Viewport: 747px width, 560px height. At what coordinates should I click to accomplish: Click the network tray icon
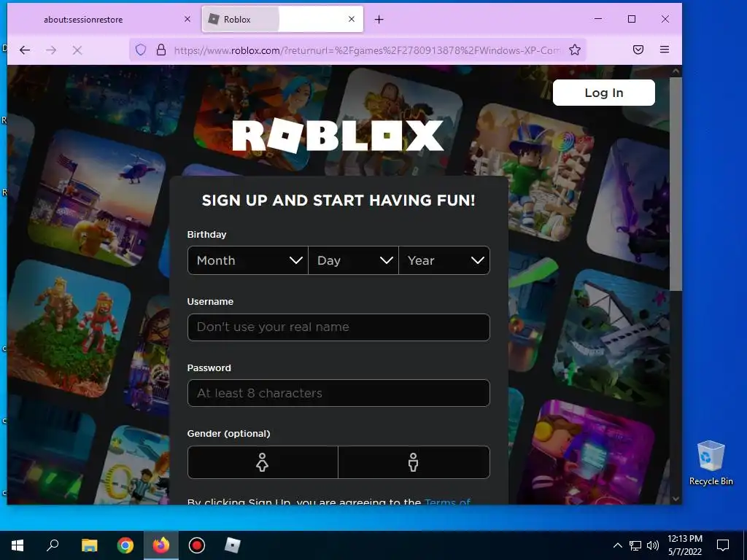635,545
